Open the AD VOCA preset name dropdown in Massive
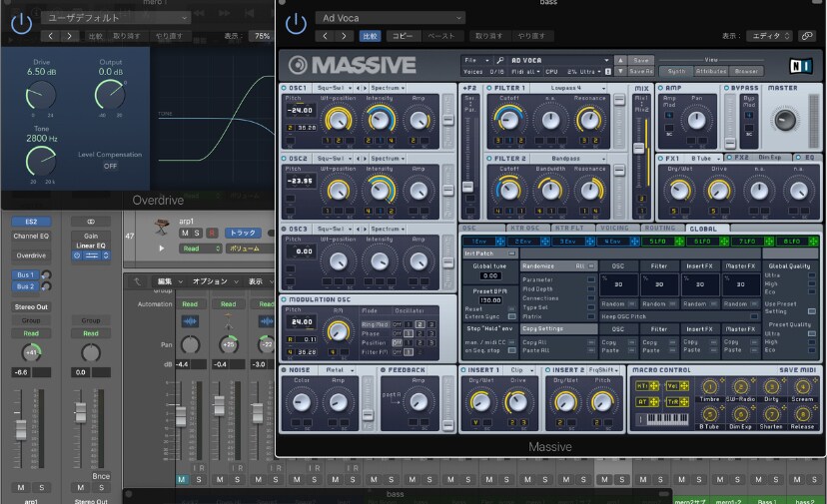Image resolution: width=827 pixels, height=504 pixels. 559,61
